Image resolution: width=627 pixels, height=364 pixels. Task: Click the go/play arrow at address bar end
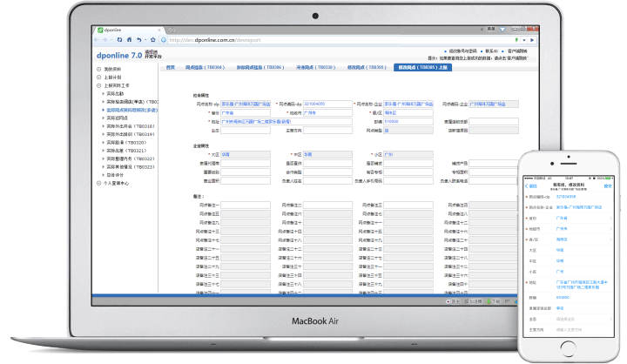tap(532, 40)
